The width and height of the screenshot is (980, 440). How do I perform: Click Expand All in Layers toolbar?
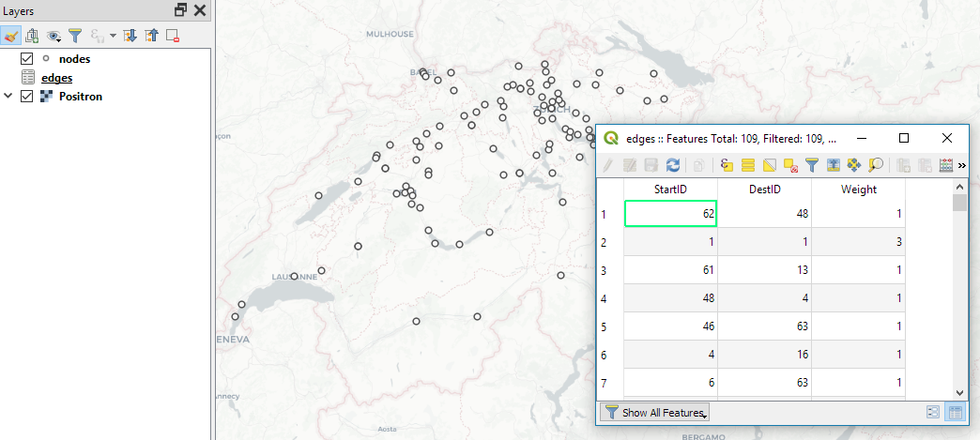(130, 36)
